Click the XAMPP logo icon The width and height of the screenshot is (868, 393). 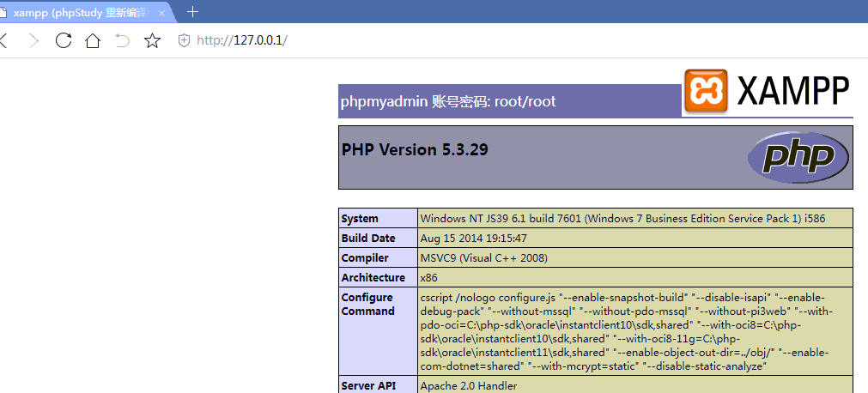point(706,91)
